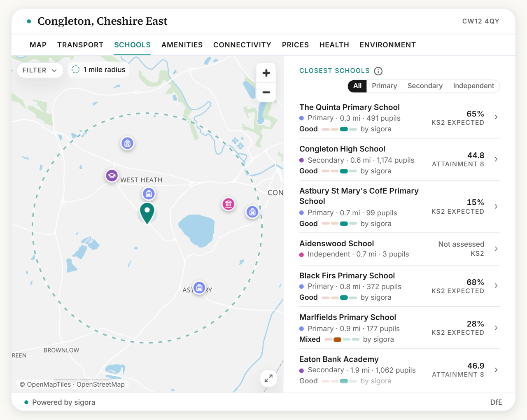Switch to the Transport tab
527x420 pixels.
pos(80,45)
